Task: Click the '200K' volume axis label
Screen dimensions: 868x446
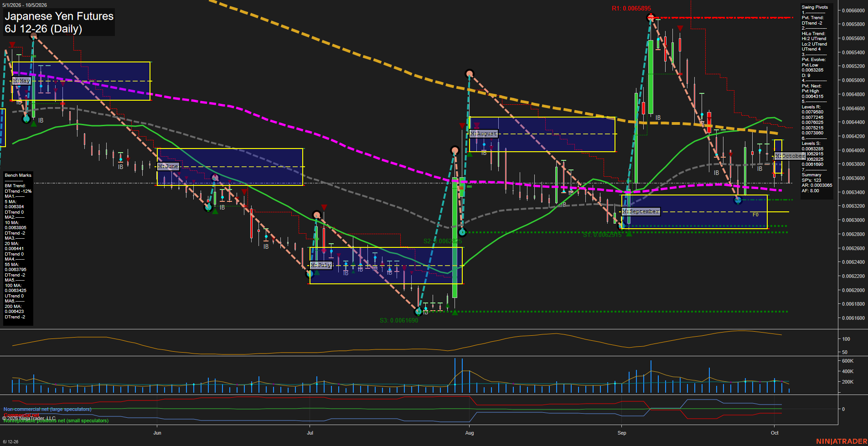Action: (847, 382)
